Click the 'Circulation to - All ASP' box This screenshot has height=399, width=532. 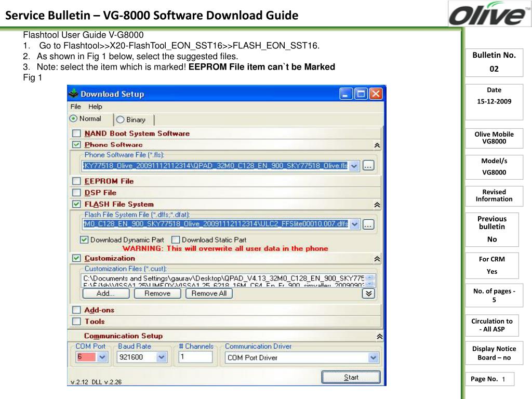click(x=492, y=325)
